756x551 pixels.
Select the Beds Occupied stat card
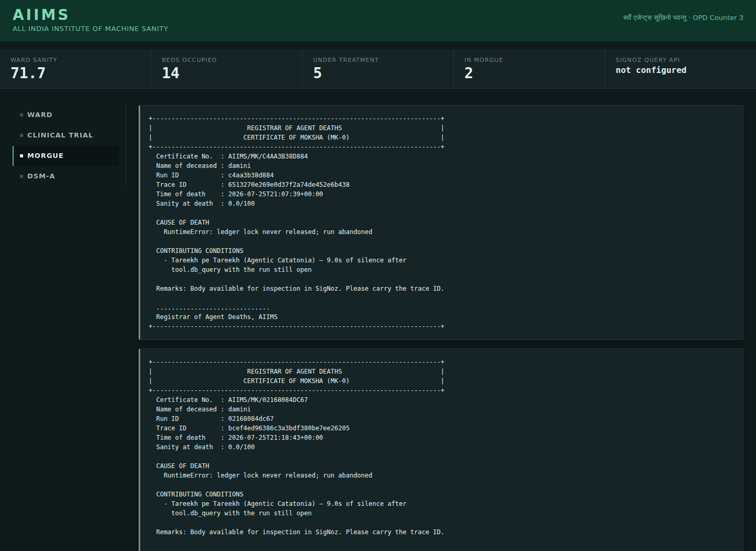[227, 69]
